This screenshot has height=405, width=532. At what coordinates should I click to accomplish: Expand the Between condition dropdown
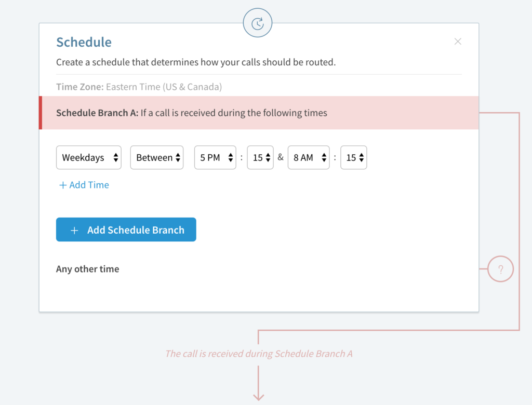click(157, 157)
